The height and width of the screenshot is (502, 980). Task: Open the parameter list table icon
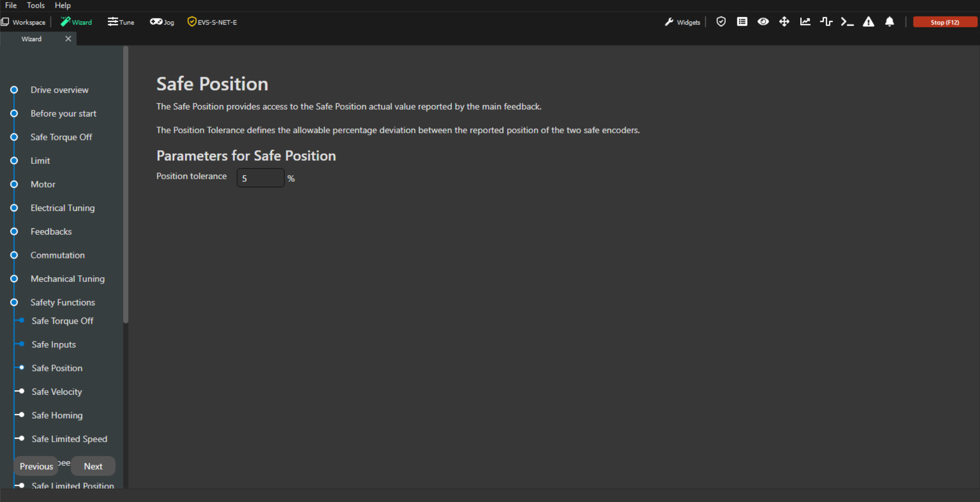pos(742,22)
